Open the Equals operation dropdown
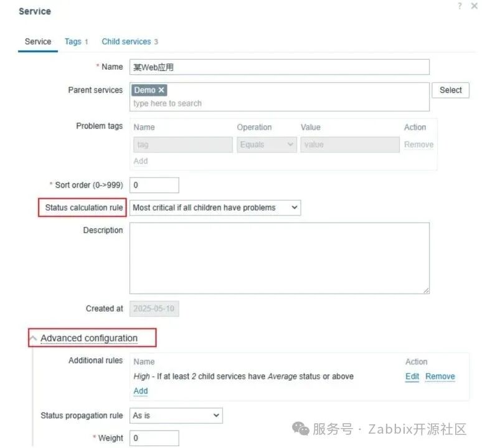 [x=267, y=145]
